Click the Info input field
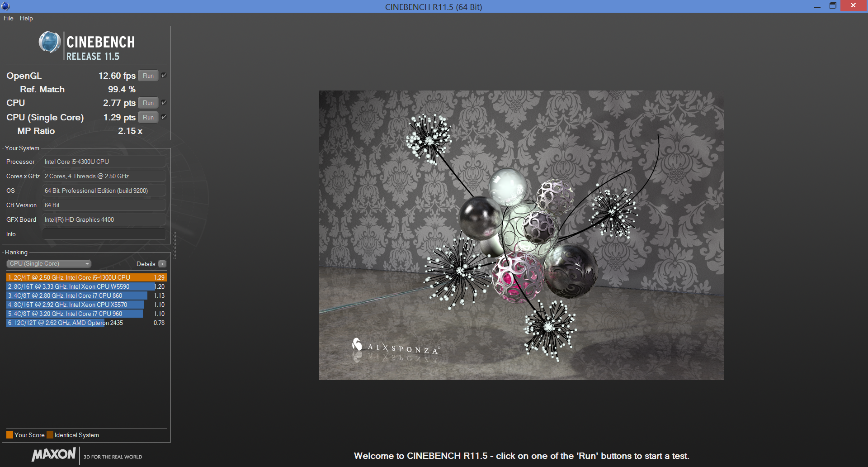The image size is (868, 467). tap(104, 234)
